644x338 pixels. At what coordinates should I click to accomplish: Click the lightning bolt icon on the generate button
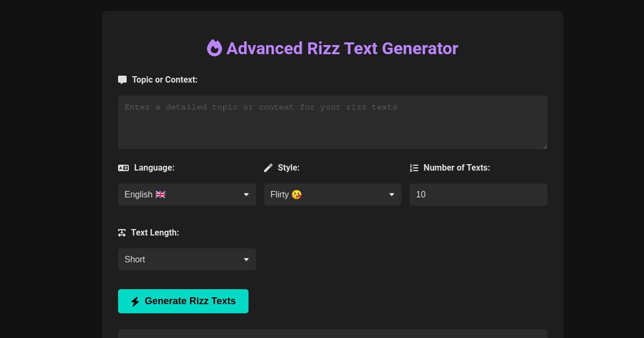point(135,302)
